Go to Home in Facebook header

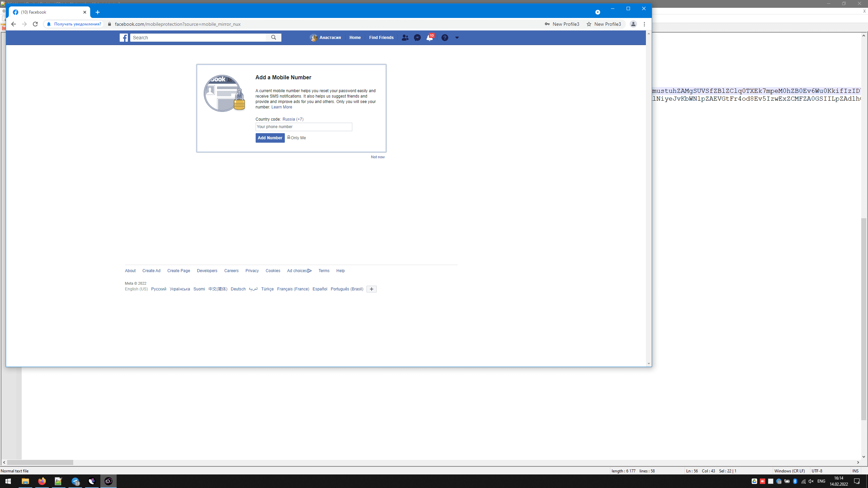pos(355,38)
